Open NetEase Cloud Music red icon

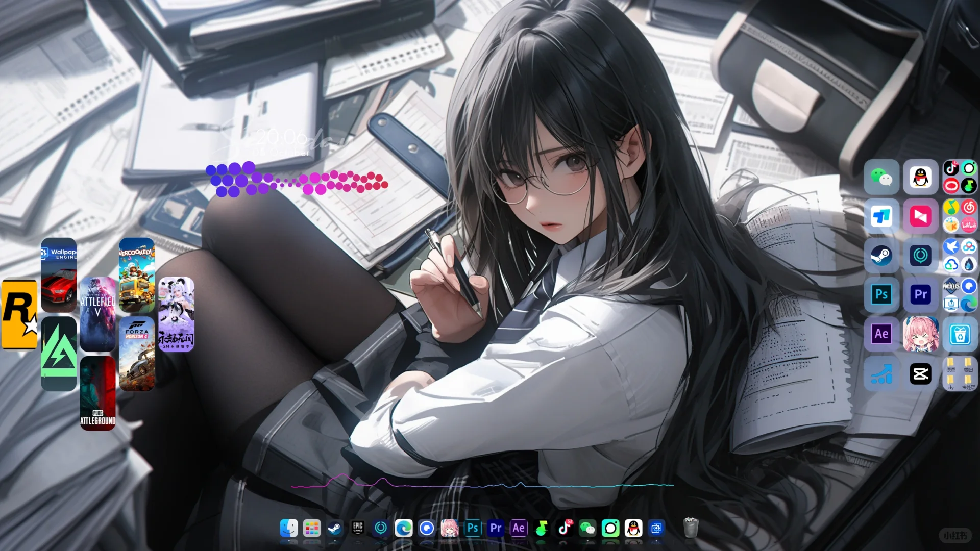tap(969, 207)
